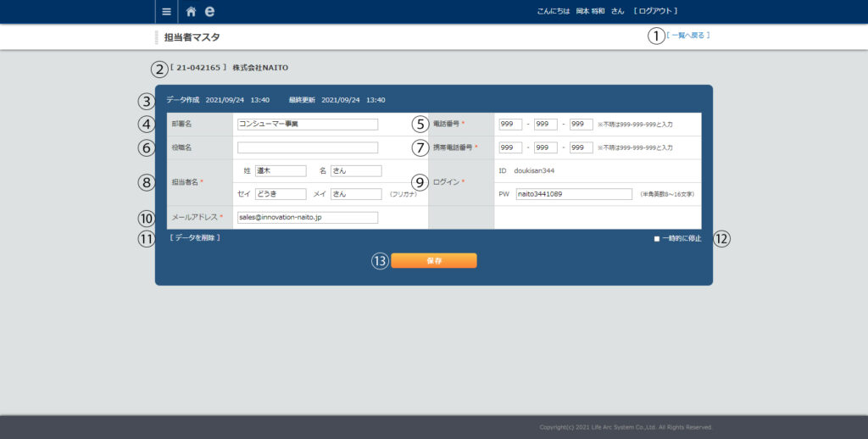Click the 'e' logo icon

[x=209, y=12]
